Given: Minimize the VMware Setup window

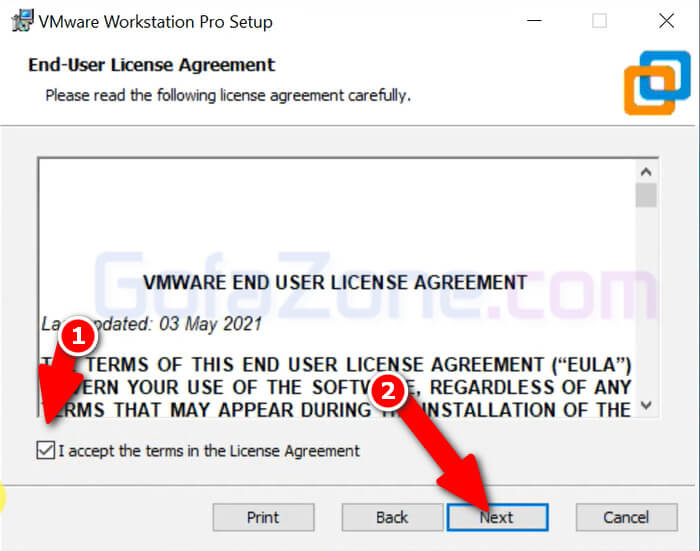Looking at the screenshot, I should pos(534,21).
